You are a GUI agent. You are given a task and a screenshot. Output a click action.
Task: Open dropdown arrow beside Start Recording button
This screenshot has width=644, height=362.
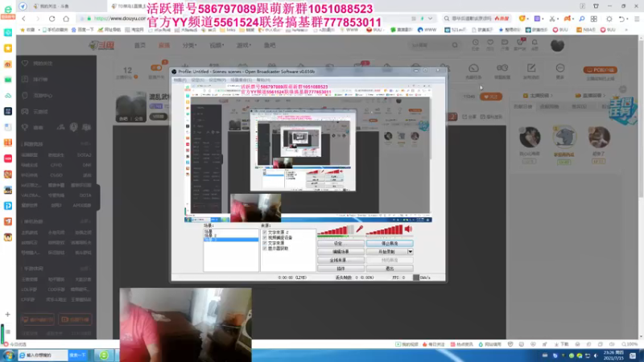coord(410,252)
